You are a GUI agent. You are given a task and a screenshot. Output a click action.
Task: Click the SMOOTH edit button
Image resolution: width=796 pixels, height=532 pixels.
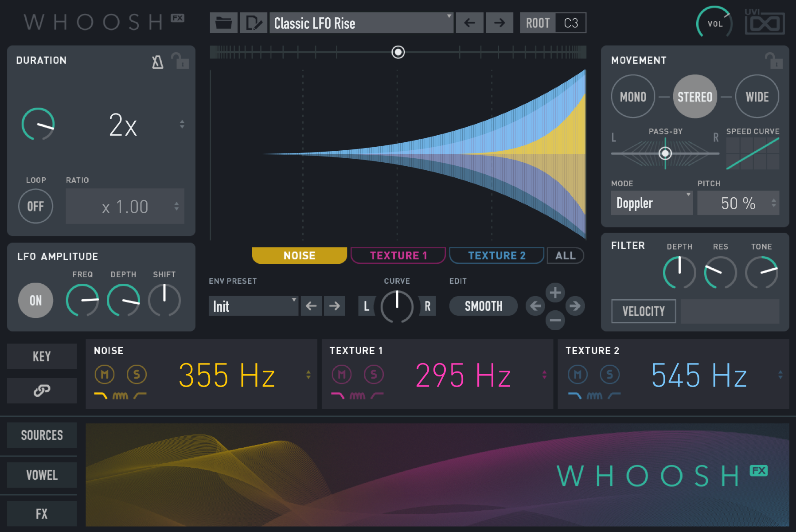click(x=483, y=306)
